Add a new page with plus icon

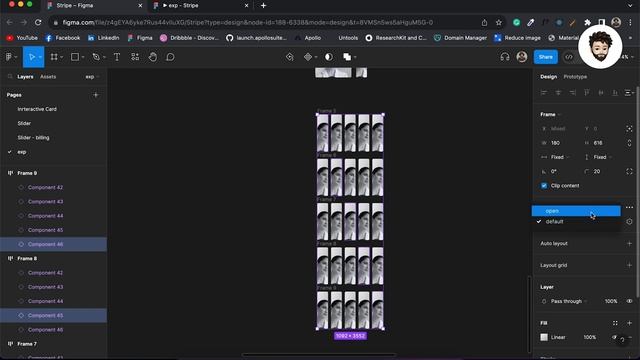(x=96, y=95)
